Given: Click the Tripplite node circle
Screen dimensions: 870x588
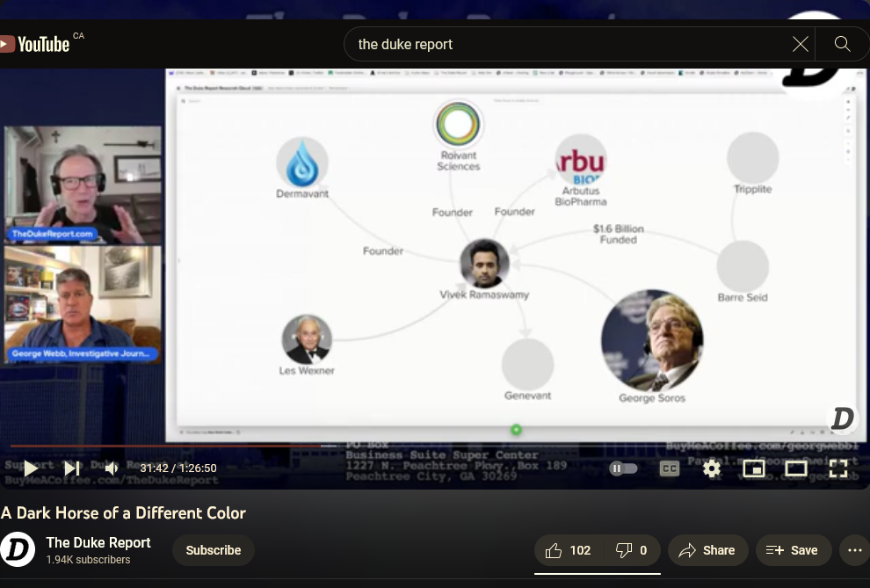Looking at the screenshot, I should [x=753, y=157].
